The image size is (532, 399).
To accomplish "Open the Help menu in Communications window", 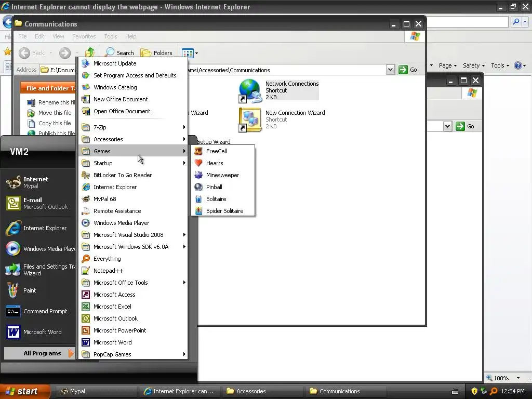I will coord(130,36).
